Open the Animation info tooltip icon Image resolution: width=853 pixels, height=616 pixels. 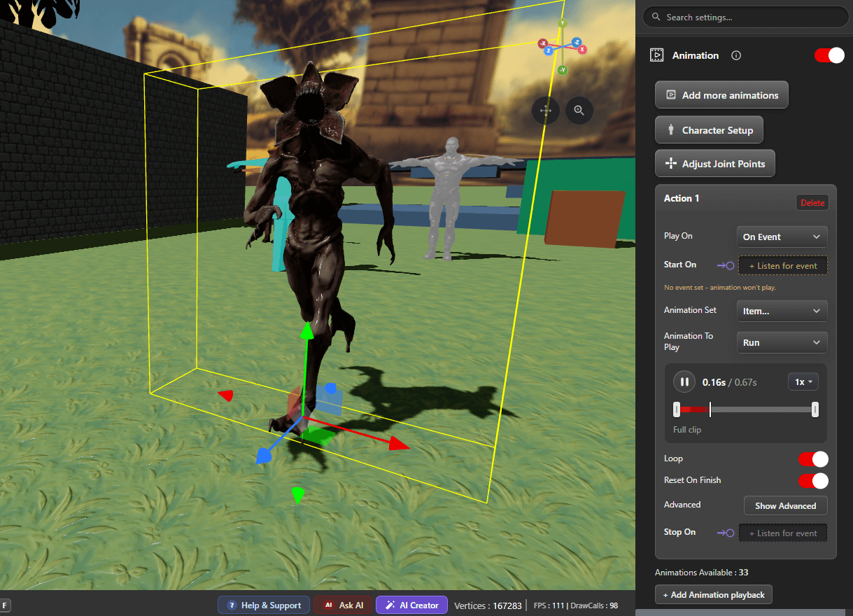pos(736,55)
